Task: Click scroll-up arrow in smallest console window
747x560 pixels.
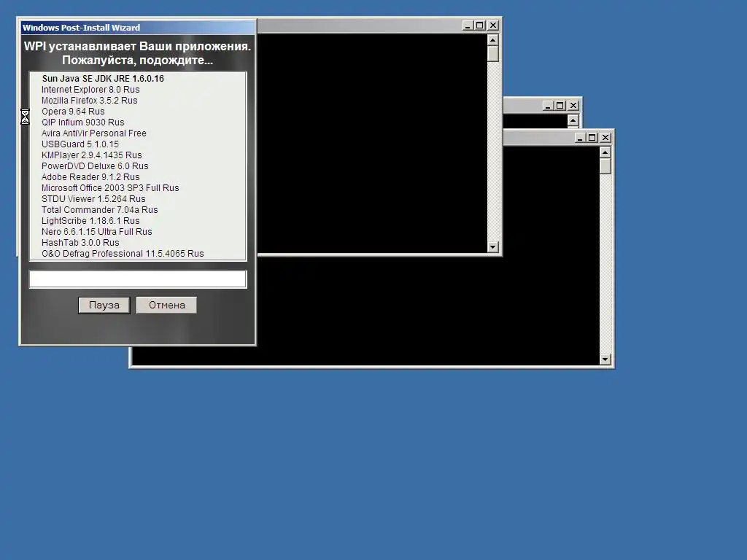Action: (573, 120)
